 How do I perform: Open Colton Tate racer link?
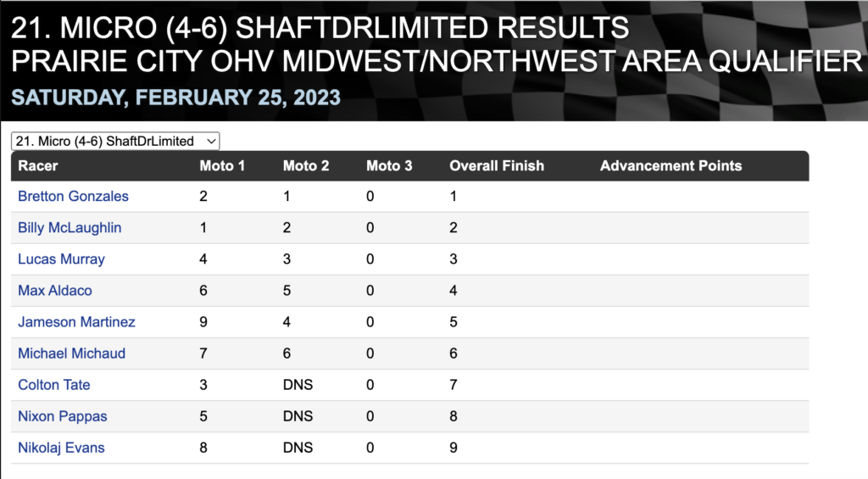click(53, 385)
